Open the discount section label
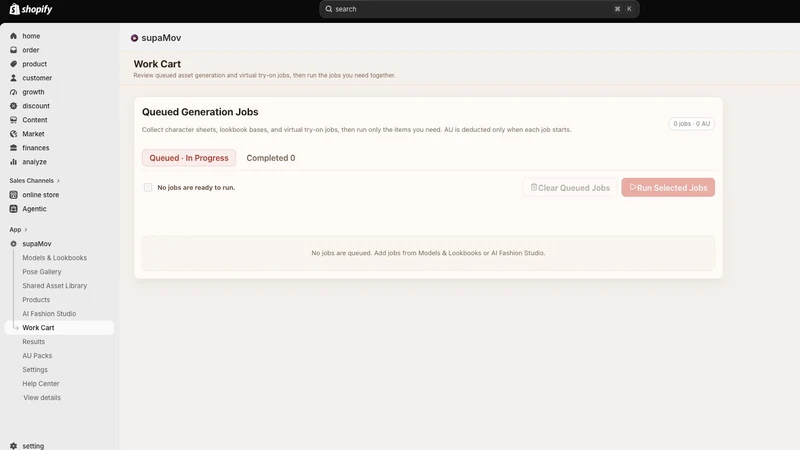 click(36, 106)
